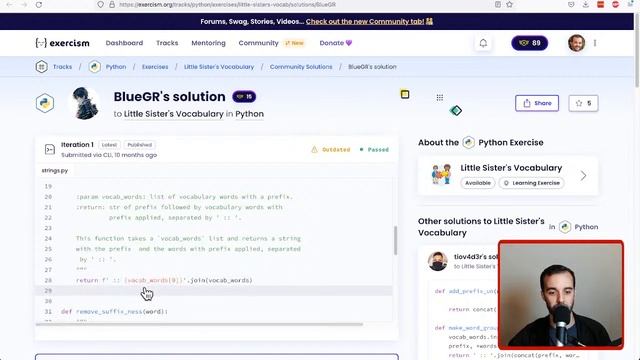Click the Python breadcrumb icon

95,67
